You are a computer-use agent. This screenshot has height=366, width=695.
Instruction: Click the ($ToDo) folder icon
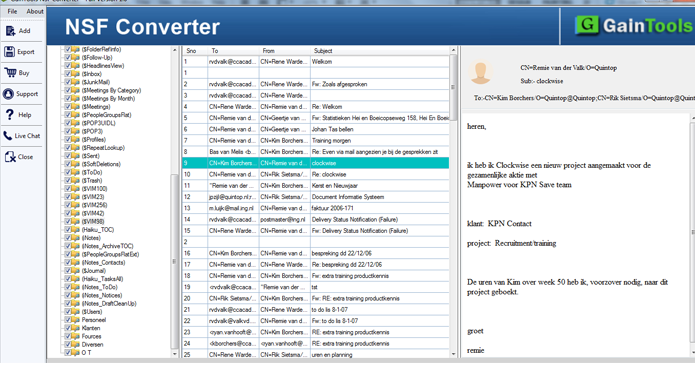(x=76, y=172)
